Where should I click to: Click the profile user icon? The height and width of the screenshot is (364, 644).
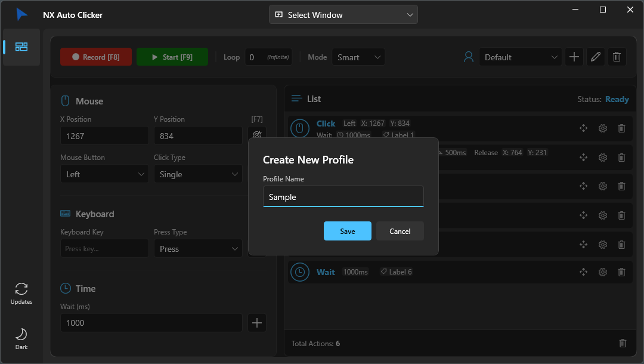(x=469, y=57)
